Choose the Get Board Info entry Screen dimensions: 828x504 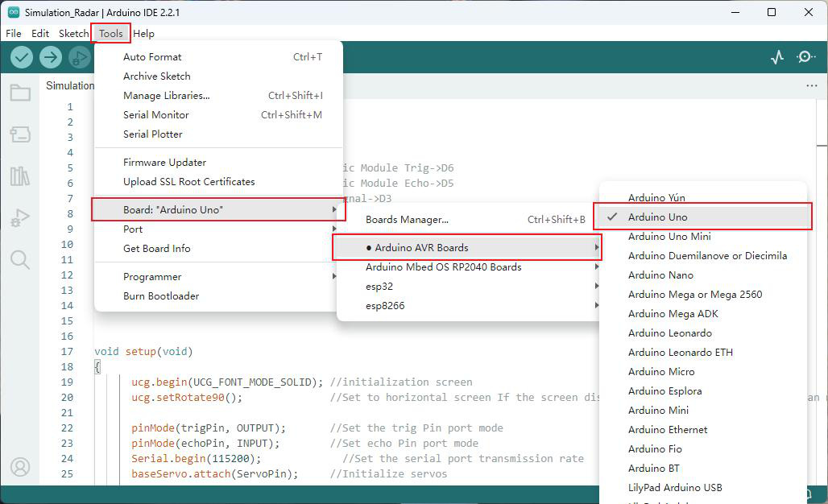(x=218, y=249)
